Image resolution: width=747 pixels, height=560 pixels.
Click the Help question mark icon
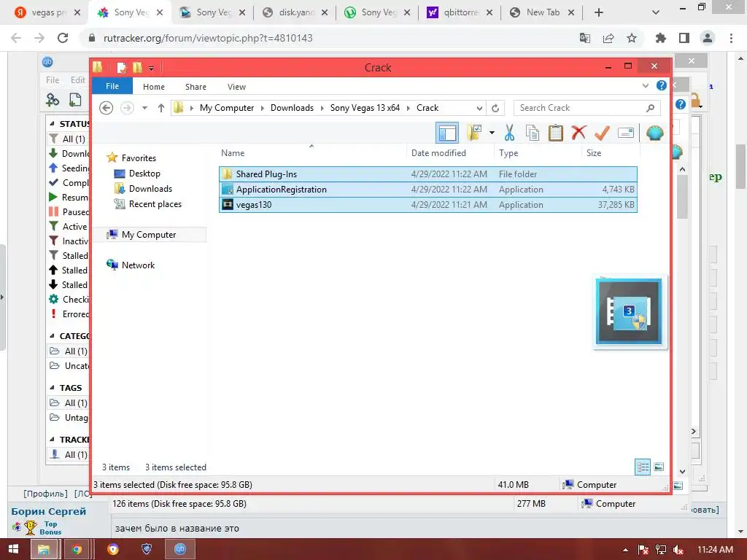(661, 85)
